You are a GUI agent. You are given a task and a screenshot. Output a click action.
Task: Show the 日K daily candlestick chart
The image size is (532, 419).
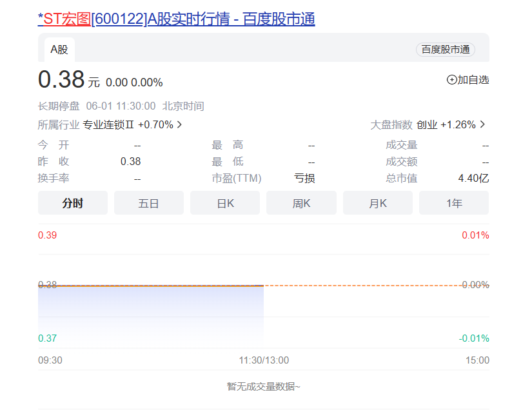[225, 203]
